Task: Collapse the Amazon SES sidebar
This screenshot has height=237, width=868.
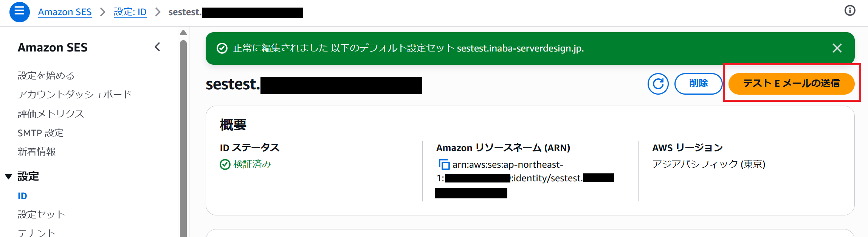Action: [x=158, y=47]
